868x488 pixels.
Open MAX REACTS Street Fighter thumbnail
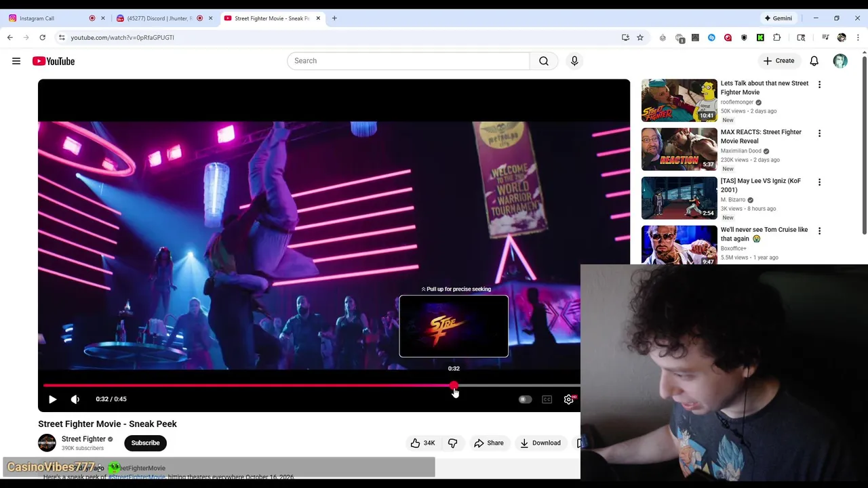(x=679, y=149)
